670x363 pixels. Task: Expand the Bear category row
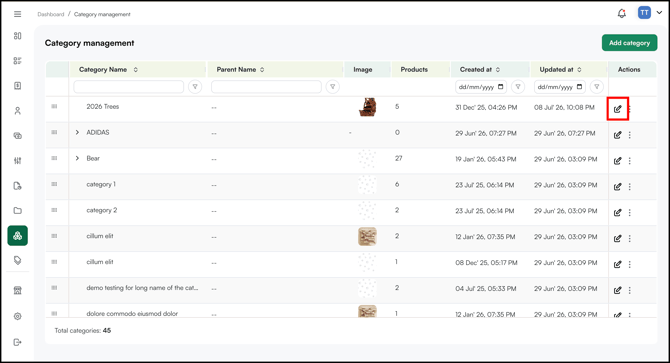pos(77,158)
